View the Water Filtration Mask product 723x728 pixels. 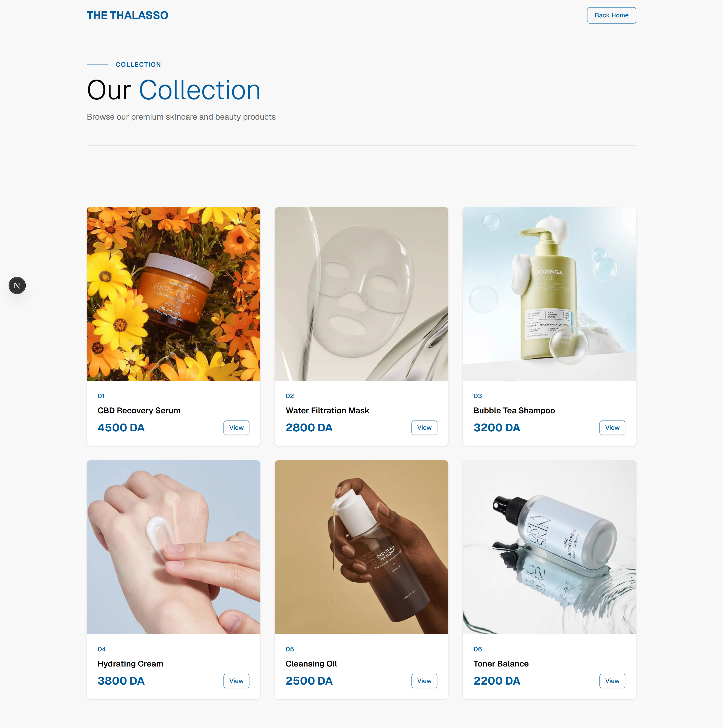[x=424, y=428]
